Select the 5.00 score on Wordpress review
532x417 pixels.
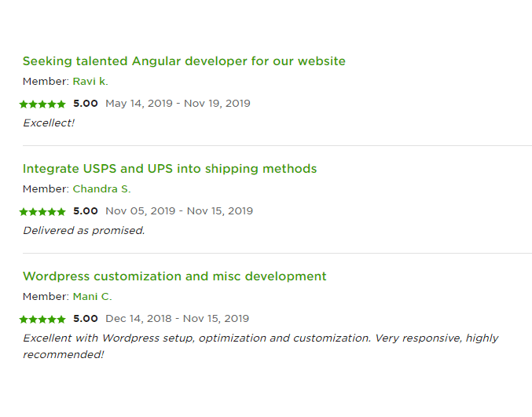(86, 319)
